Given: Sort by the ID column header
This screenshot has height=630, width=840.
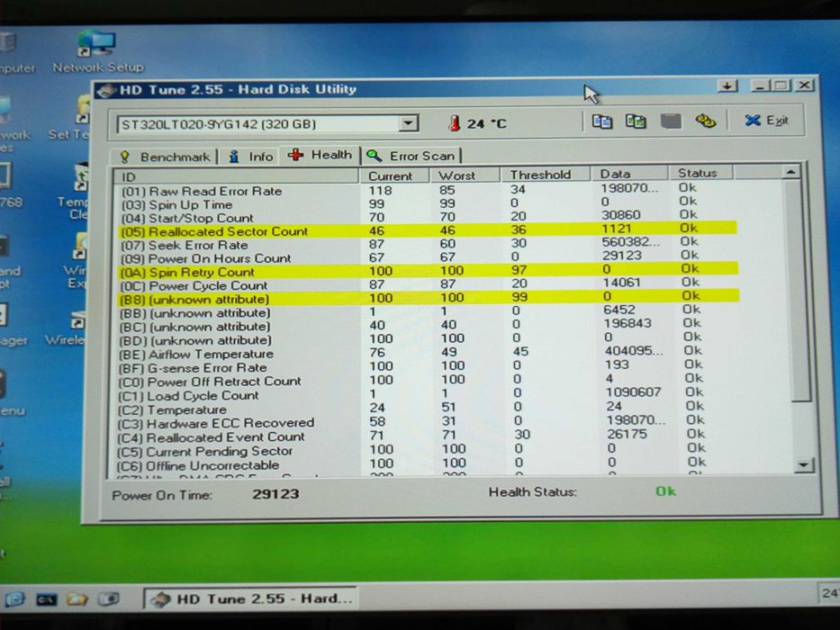Looking at the screenshot, I should coord(236,176).
